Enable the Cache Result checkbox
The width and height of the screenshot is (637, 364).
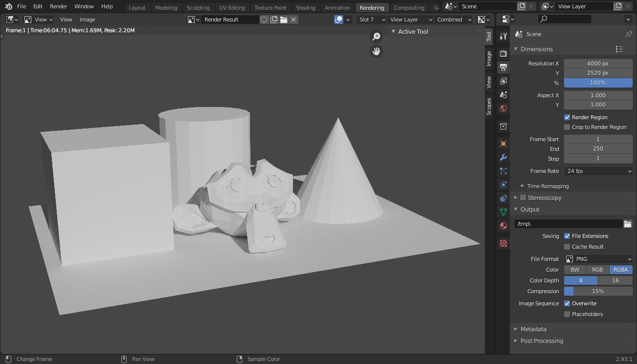tap(567, 247)
